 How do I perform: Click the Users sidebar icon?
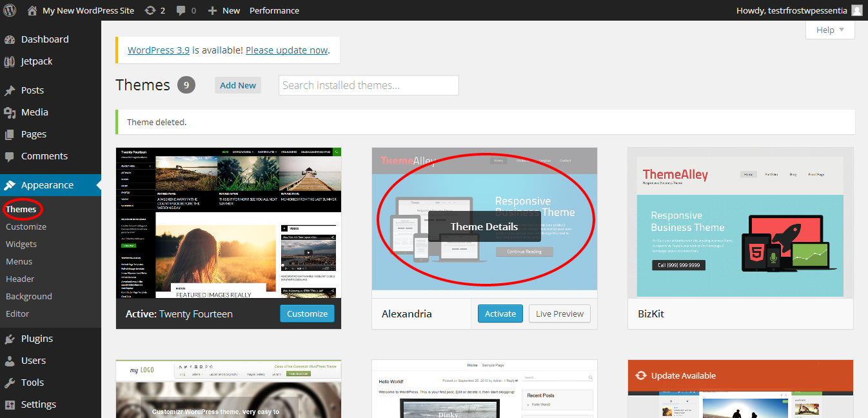tap(12, 360)
